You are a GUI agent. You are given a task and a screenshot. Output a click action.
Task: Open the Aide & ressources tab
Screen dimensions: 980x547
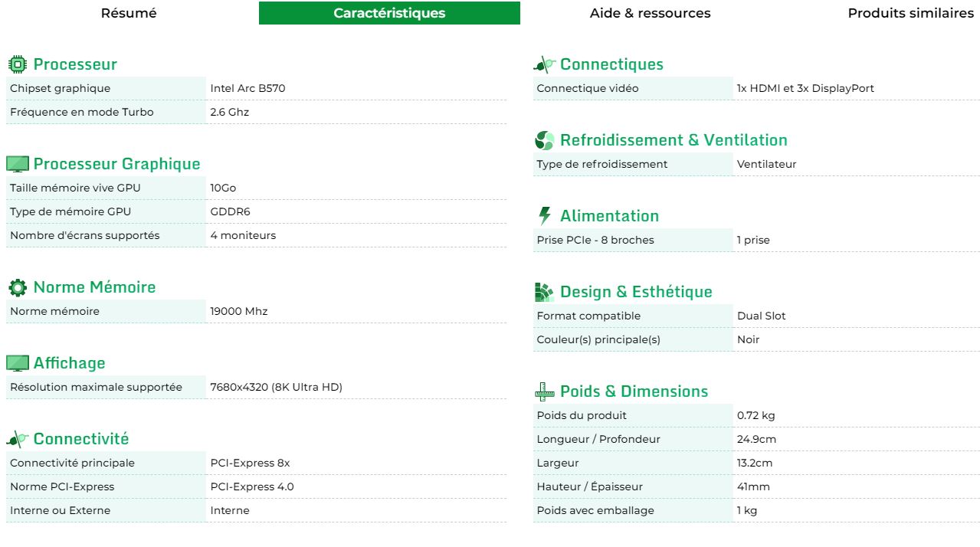(650, 13)
